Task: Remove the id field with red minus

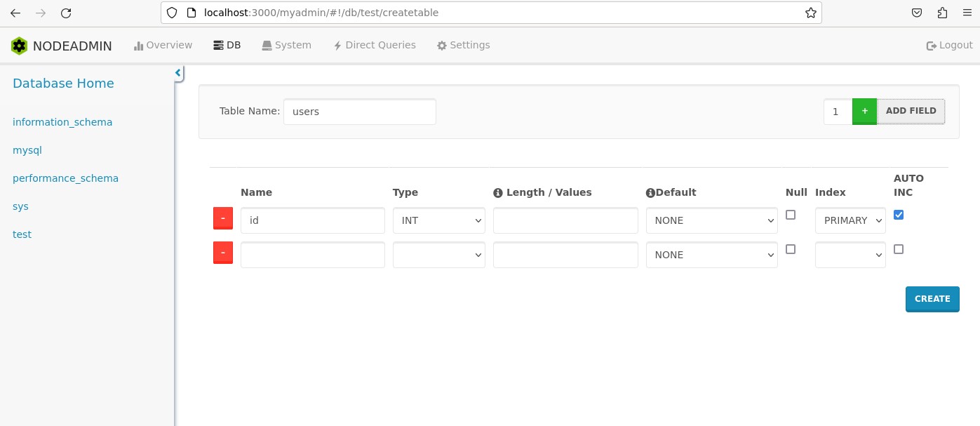Action: pos(222,218)
